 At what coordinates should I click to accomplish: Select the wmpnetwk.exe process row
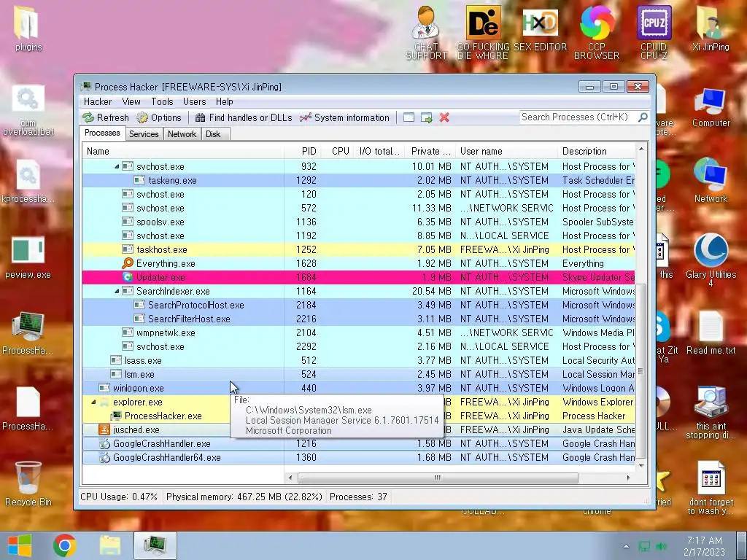click(x=358, y=332)
